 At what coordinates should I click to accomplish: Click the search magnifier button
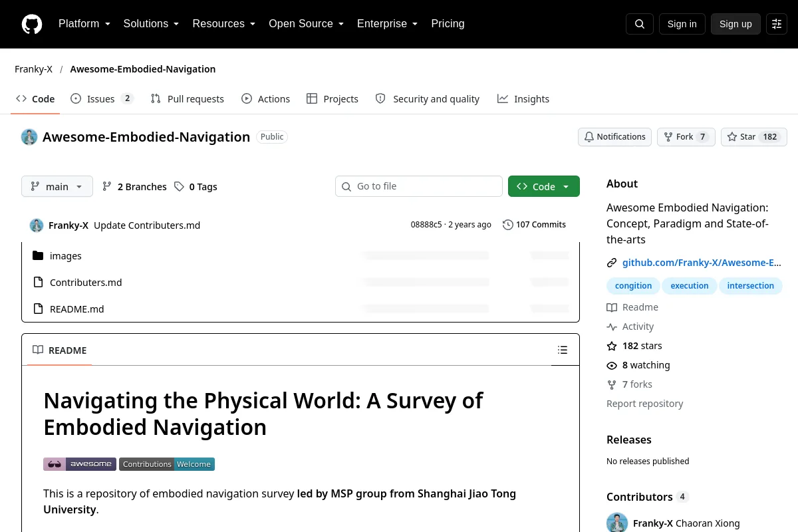coord(640,24)
